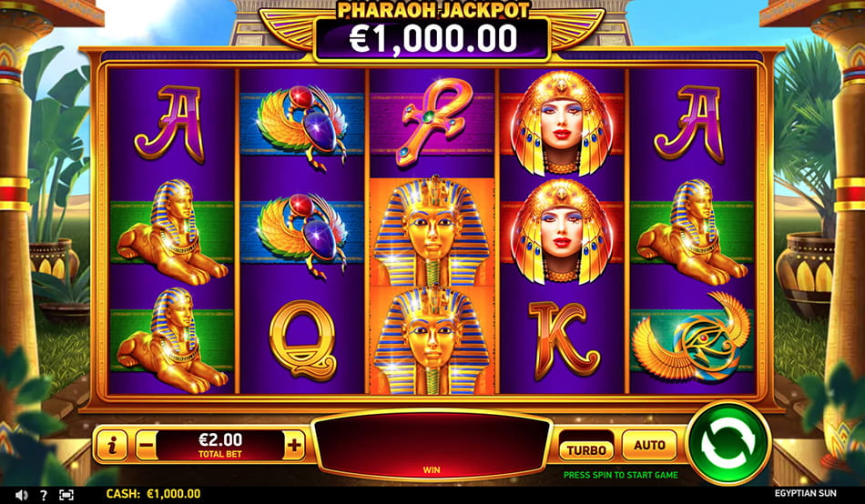Click the top scarab beetle symbol

302,124
